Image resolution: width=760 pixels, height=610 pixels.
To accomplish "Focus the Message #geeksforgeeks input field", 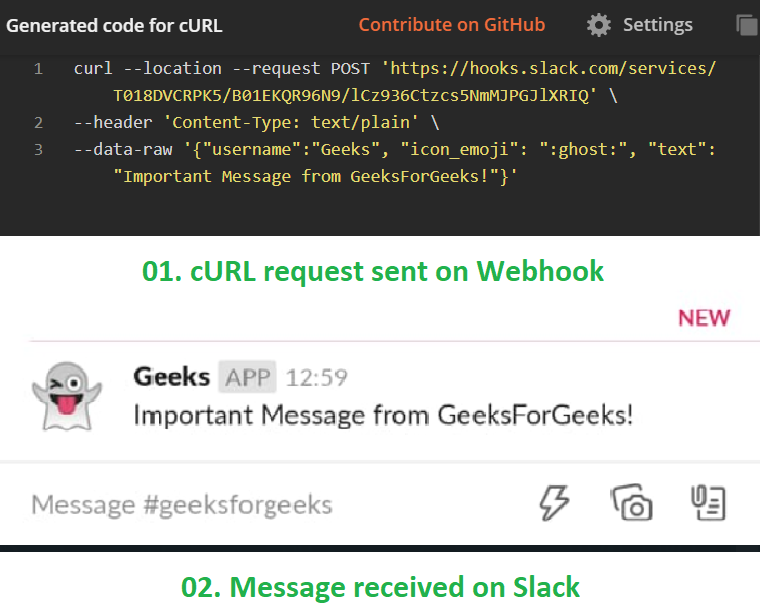I will click(x=182, y=504).
